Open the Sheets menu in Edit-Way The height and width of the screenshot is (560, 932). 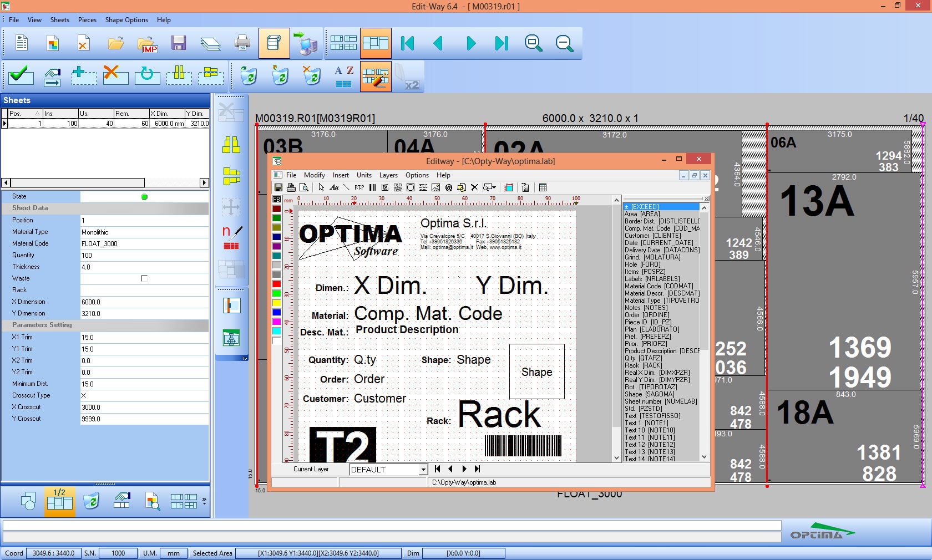tap(59, 20)
